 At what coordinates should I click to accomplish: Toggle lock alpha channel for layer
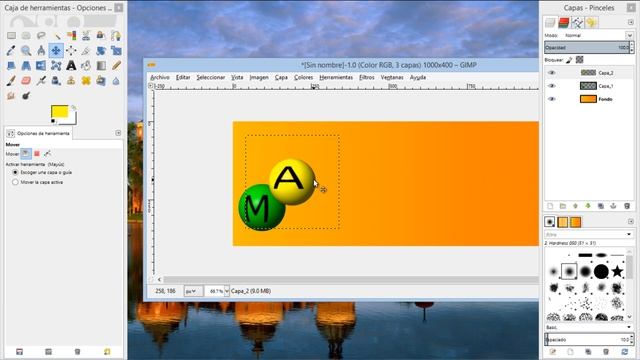579,60
